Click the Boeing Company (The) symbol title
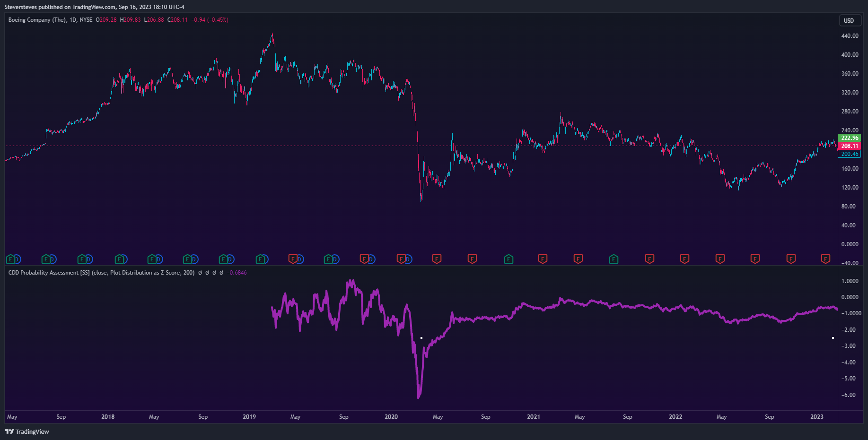Image resolution: width=868 pixels, height=440 pixels. (37, 20)
